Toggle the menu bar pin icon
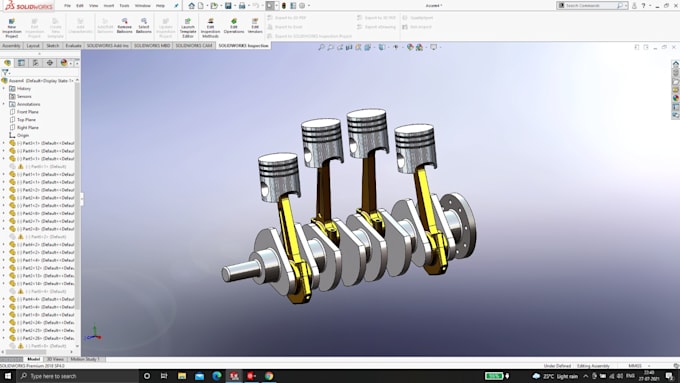This screenshot has height=383, width=680. [176, 6]
